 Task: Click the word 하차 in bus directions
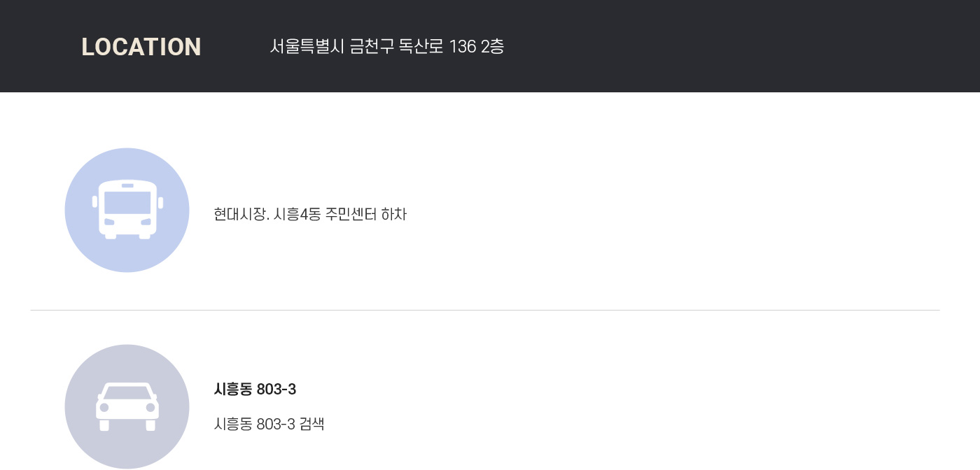coord(393,214)
